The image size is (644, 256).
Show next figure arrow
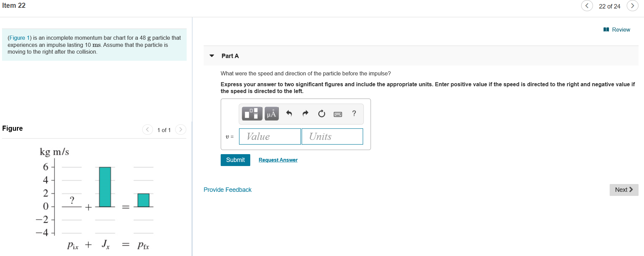click(181, 129)
